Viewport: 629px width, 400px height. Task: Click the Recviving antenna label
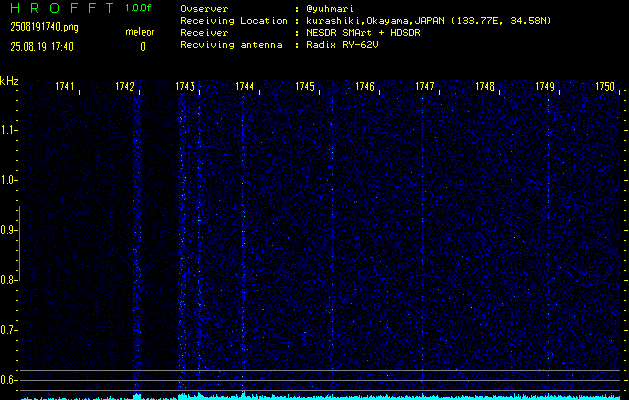[x=231, y=45]
